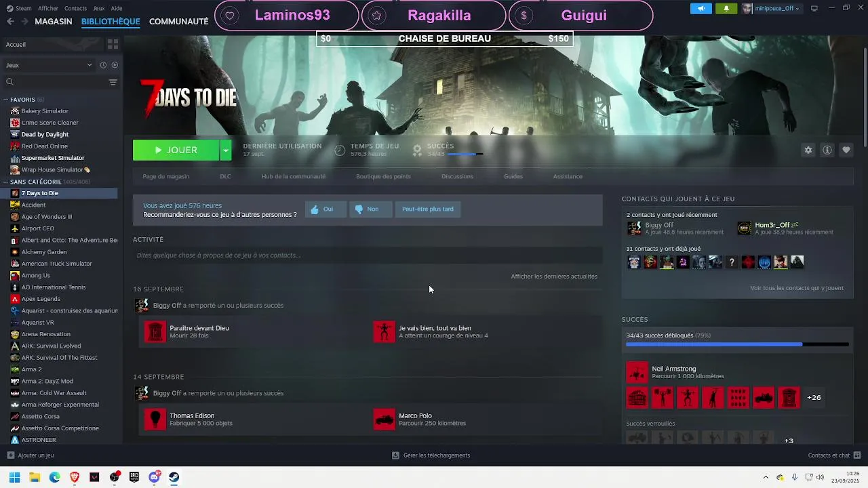This screenshot has width=868, height=488.
Task: Go back with the left arrow
Action: 10,22
